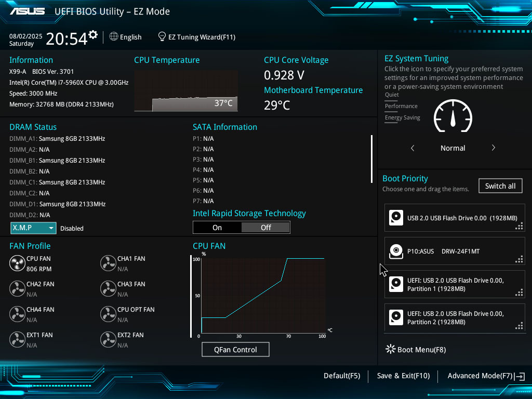Grab the drag handle of UEFI Partition 1 entry
This screenshot has width=532, height=399.
point(519,292)
